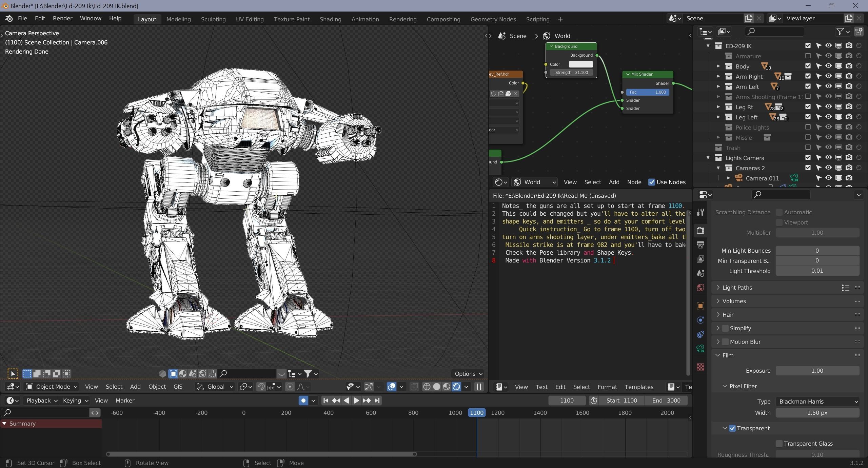Enable the Motion Blur checkbox
Screen dimensions: 868x468
click(x=725, y=342)
